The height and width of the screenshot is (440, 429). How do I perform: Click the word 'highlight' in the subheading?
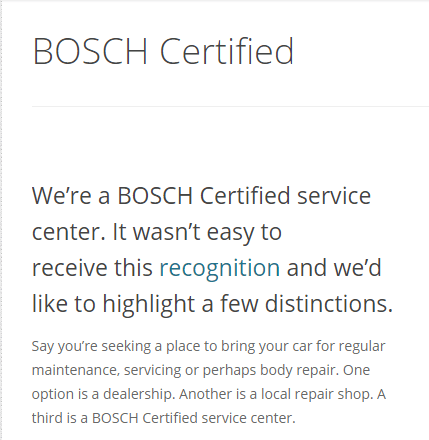(x=148, y=305)
